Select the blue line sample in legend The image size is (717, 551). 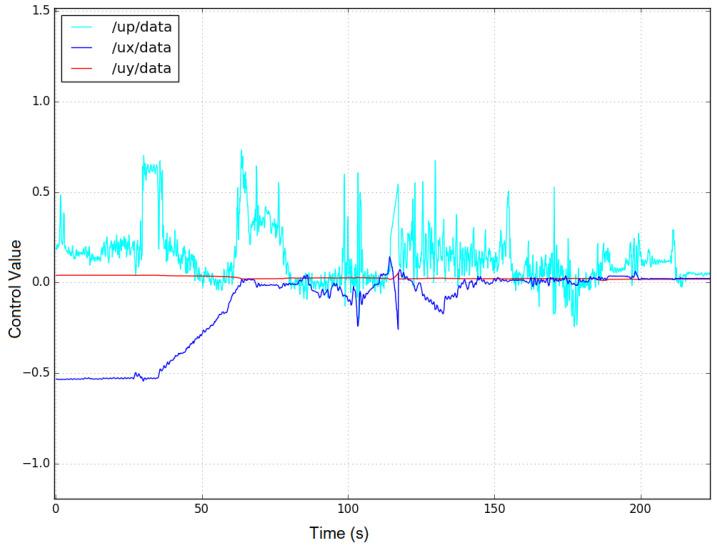tap(83, 48)
